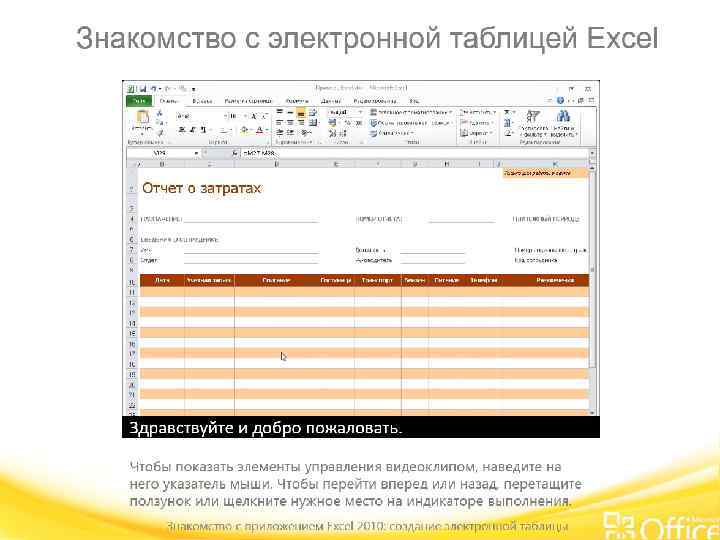Click the large Paste clipboard icon
This screenshot has height=540, width=720.
coord(143,118)
